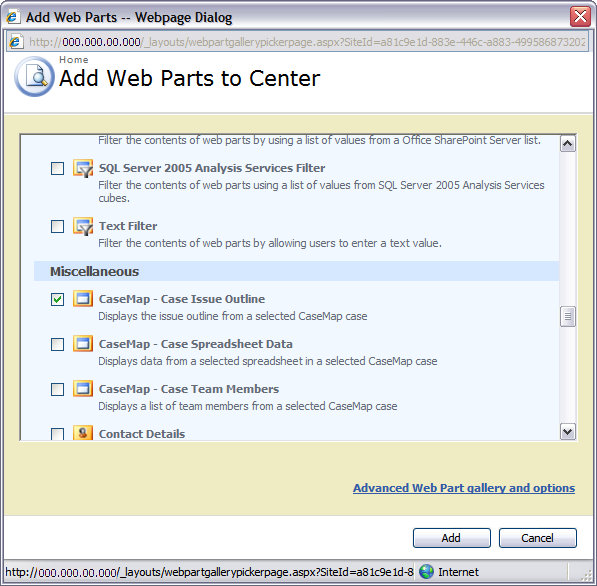597x586 pixels.
Task: Click the Text Filter funnel icon
Action: click(x=83, y=226)
